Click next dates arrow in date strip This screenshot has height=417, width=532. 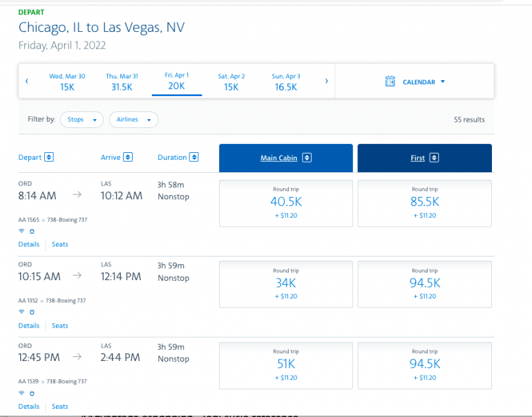click(x=326, y=81)
